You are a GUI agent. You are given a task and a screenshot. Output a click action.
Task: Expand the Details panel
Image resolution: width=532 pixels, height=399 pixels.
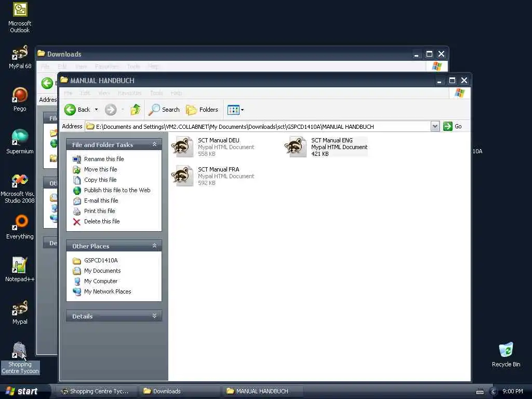154,316
